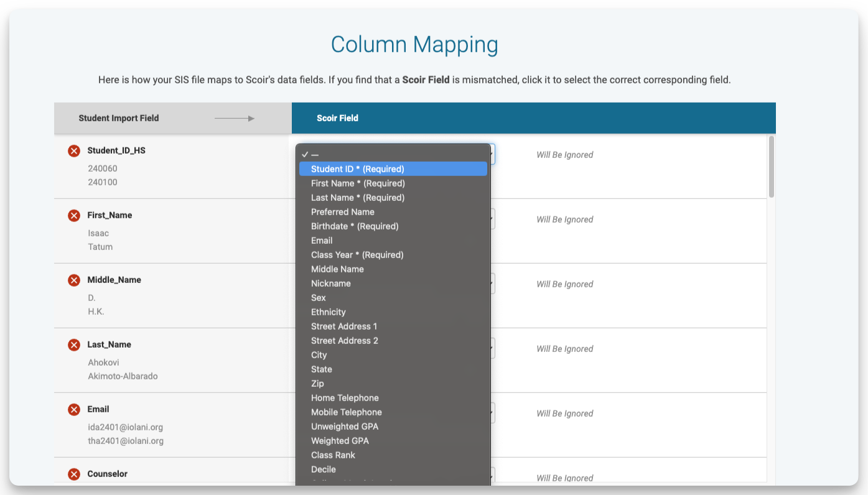
Task: Select the checked dash blank option
Action: (x=393, y=154)
